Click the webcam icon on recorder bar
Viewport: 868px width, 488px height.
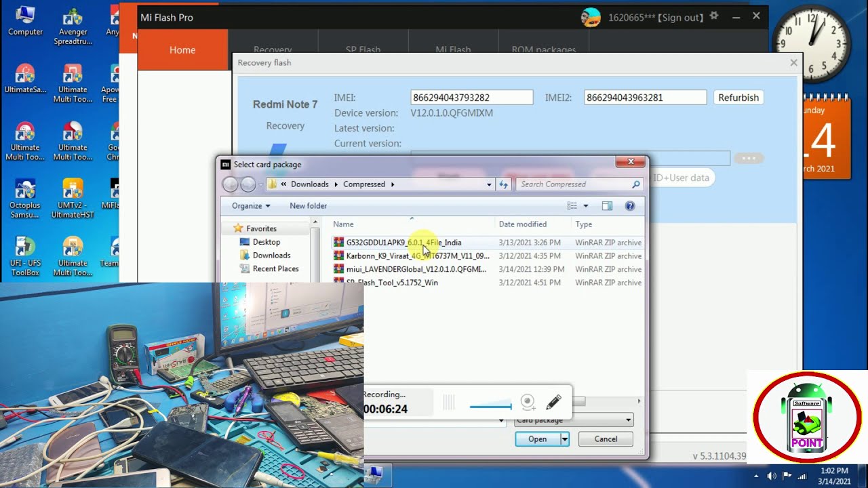click(528, 402)
